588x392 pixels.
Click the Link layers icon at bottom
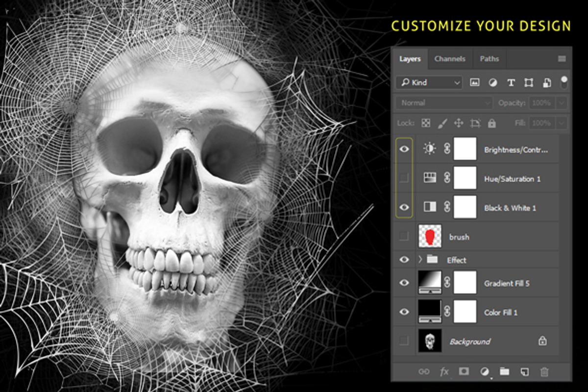point(424,372)
